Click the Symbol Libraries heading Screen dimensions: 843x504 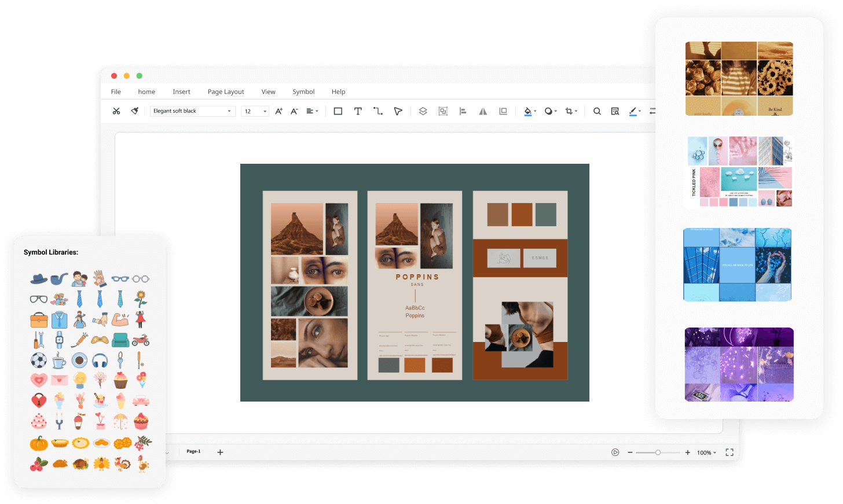[51, 252]
